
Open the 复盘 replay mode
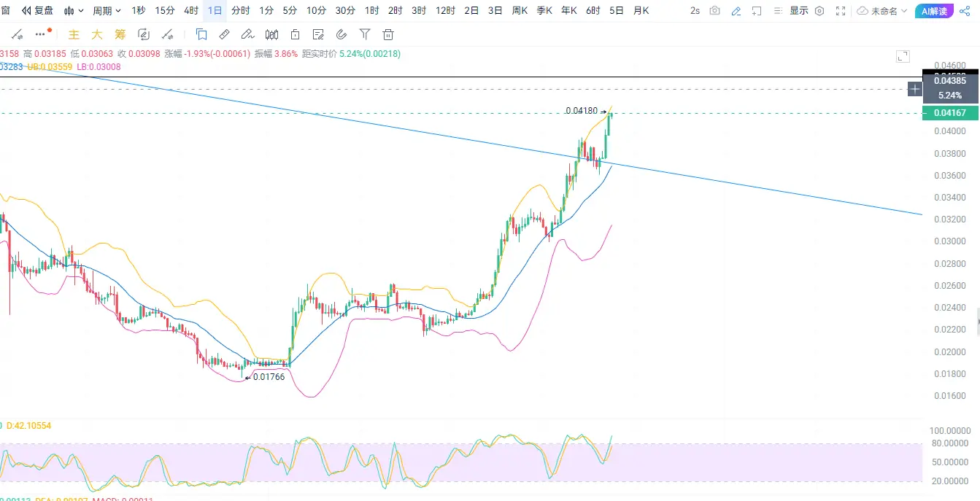point(37,11)
